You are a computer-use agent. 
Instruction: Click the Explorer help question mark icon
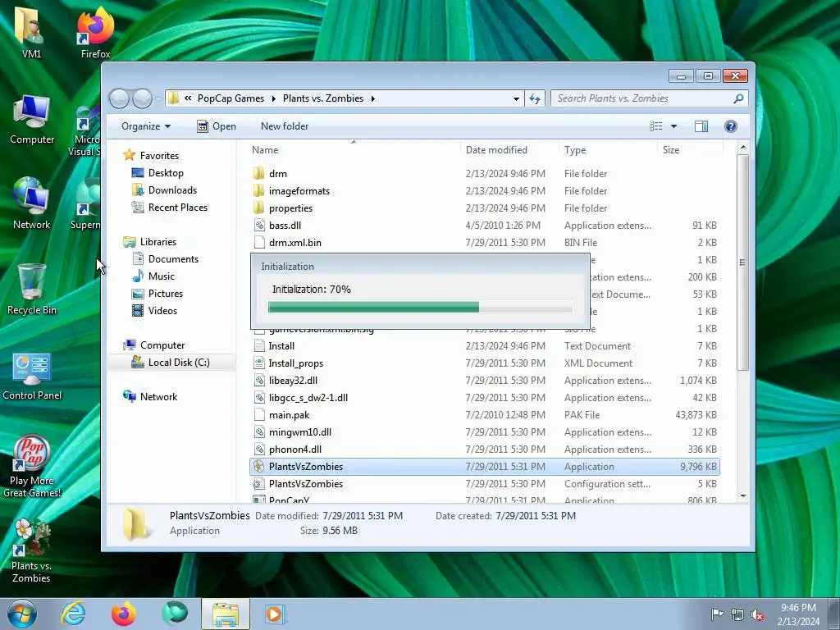(x=731, y=126)
